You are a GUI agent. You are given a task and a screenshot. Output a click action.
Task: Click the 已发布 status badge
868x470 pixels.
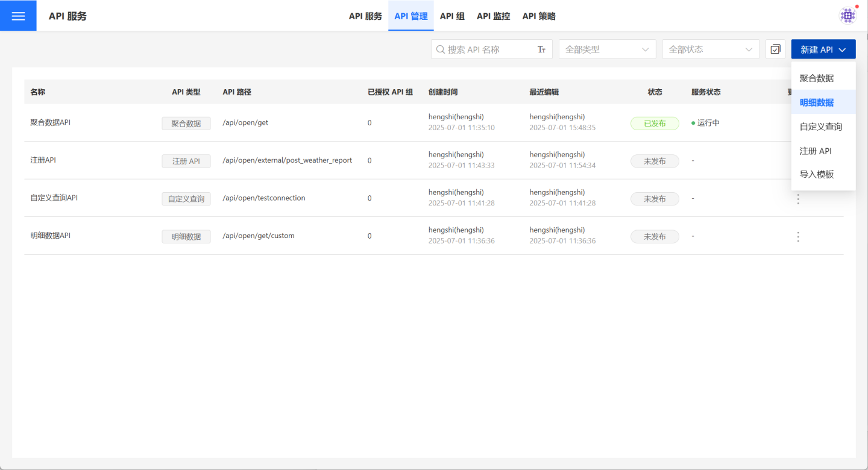click(x=655, y=124)
